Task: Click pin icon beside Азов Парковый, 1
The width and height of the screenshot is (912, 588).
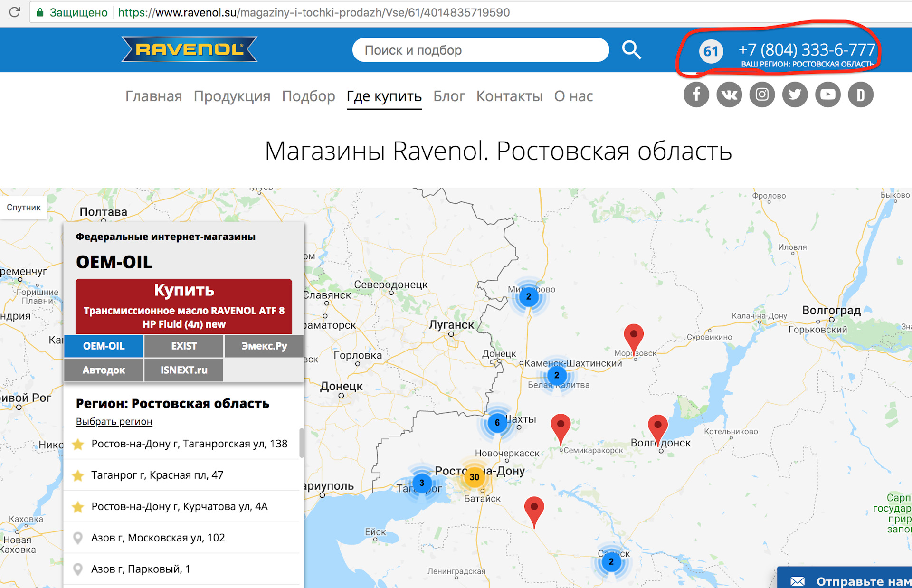Action: point(78,569)
